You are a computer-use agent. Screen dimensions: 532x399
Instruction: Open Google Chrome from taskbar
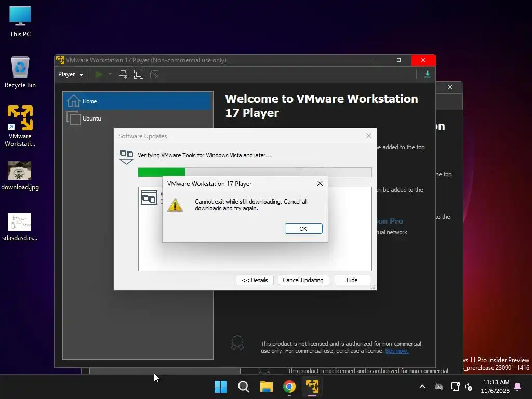pos(289,387)
